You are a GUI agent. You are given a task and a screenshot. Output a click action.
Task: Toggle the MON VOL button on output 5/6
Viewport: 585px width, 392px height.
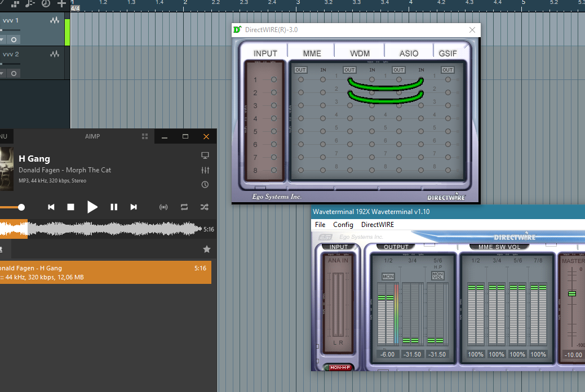pyautogui.click(x=438, y=275)
